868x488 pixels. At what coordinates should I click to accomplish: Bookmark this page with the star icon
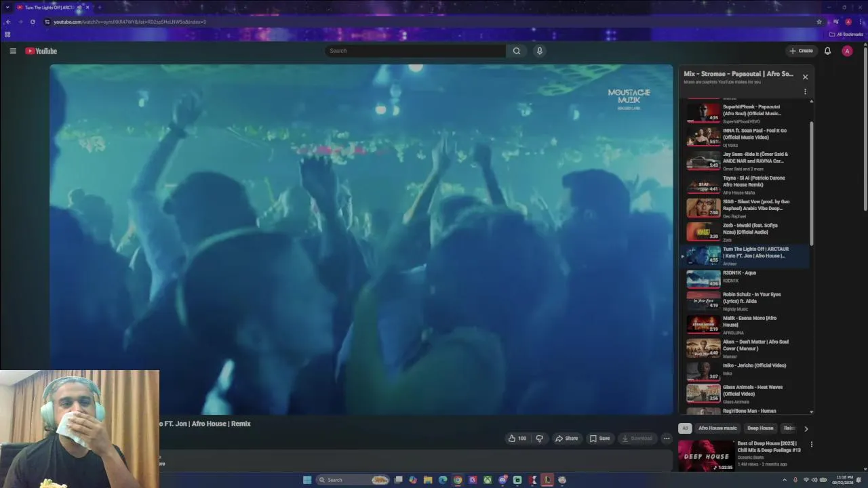pos(819,22)
